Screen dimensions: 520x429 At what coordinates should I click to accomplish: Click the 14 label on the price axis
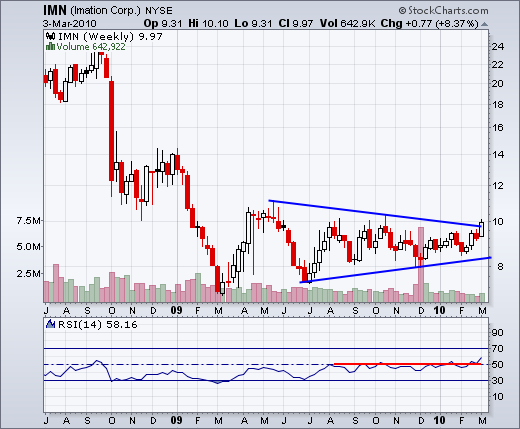tap(498, 154)
